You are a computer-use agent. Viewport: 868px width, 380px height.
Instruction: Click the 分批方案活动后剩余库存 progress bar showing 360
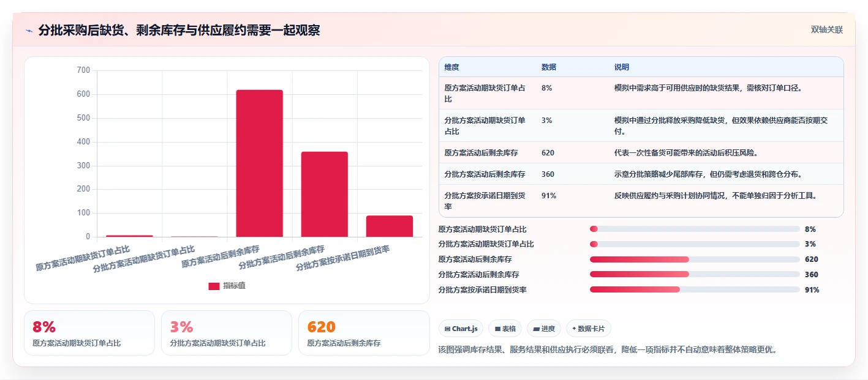click(x=695, y=275)
